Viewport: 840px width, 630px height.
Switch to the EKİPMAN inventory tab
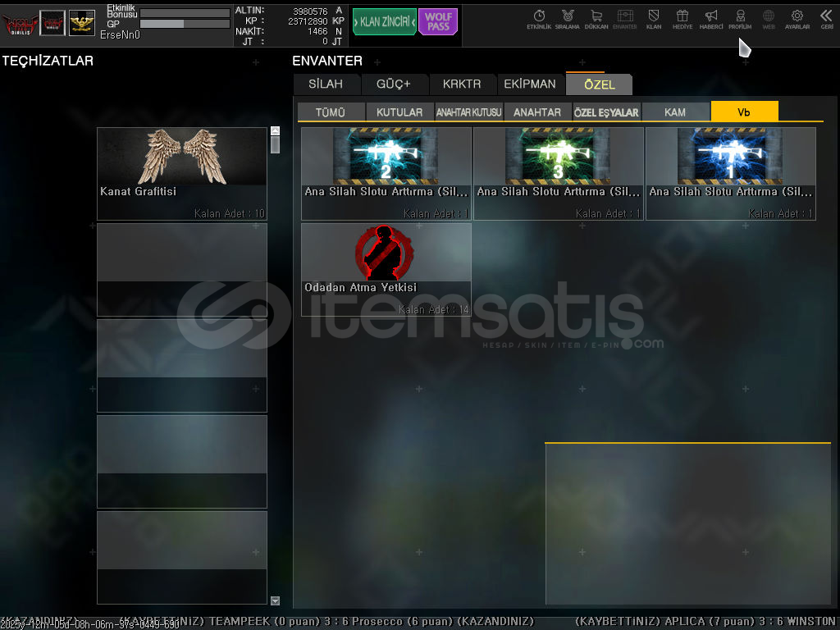coord(530,84)
